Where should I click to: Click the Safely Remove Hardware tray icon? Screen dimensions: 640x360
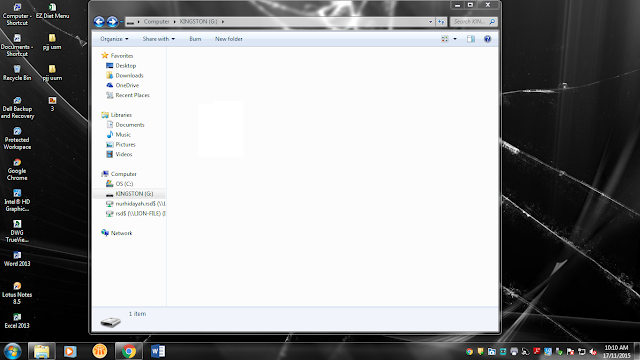click(559, 351)
